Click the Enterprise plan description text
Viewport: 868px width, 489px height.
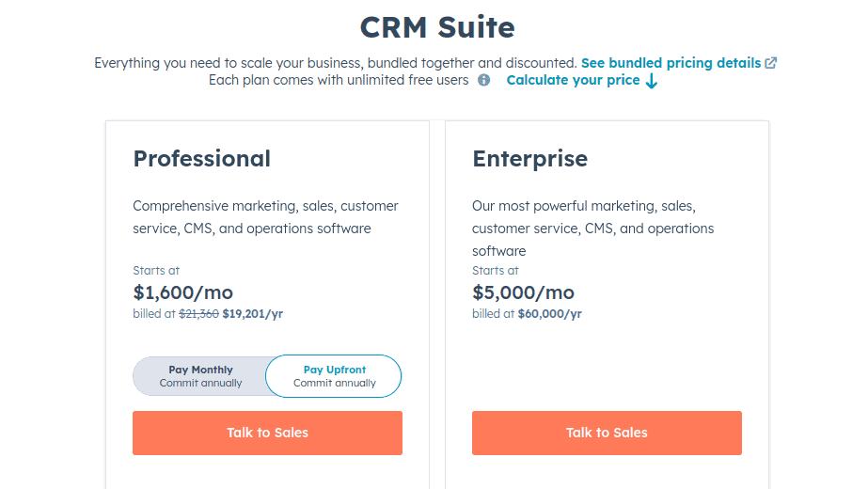click(592, 229)
